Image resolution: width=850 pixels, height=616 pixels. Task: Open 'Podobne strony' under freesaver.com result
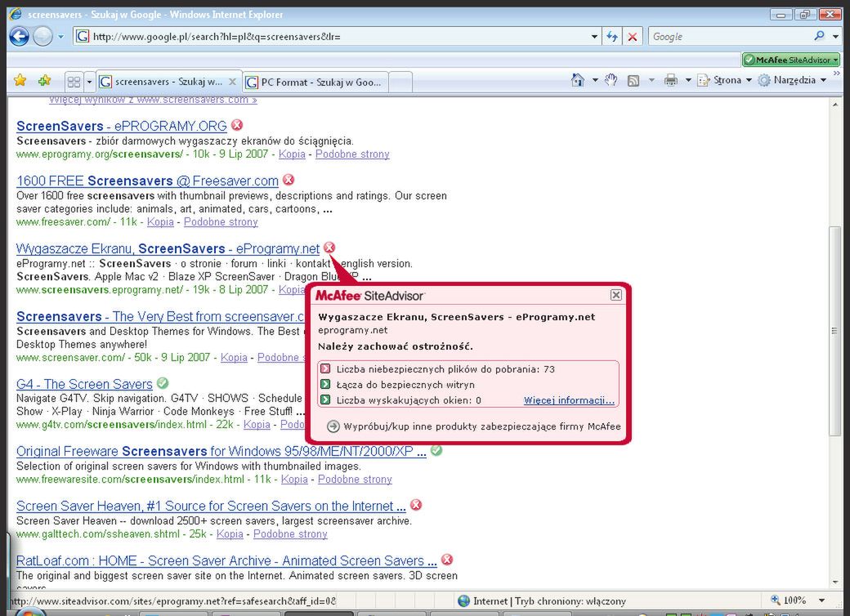click(x=221, y=221)
